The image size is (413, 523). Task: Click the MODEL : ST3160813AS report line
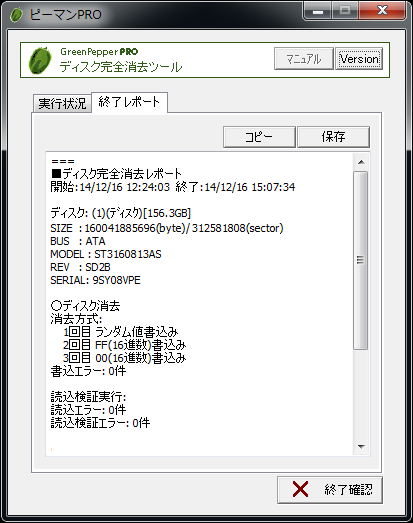coord(106,254)
